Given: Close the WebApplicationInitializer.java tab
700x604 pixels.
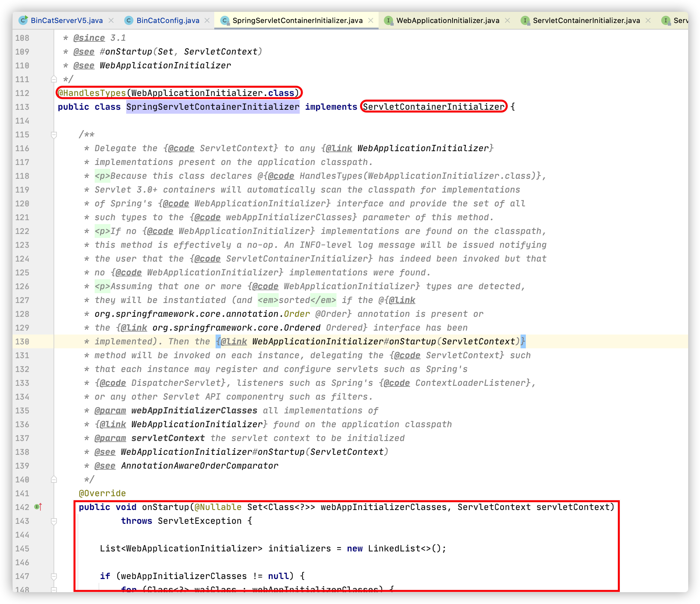Looking at the screenshot, I should point(507,20).
